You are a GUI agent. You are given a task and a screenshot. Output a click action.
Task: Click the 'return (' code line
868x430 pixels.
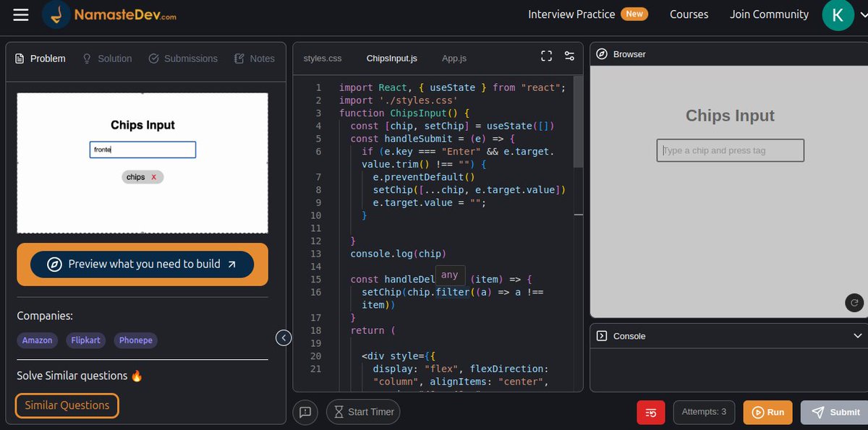click(373, 330)
